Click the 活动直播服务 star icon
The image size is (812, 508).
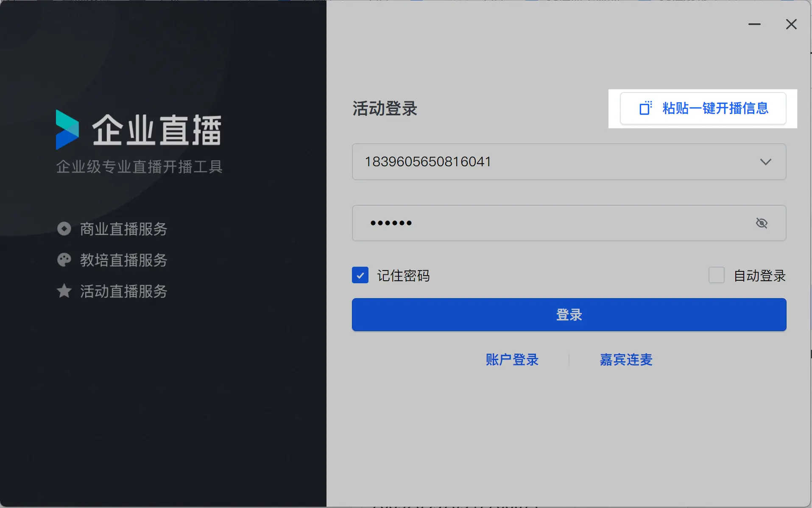click(x=64, y=291)
